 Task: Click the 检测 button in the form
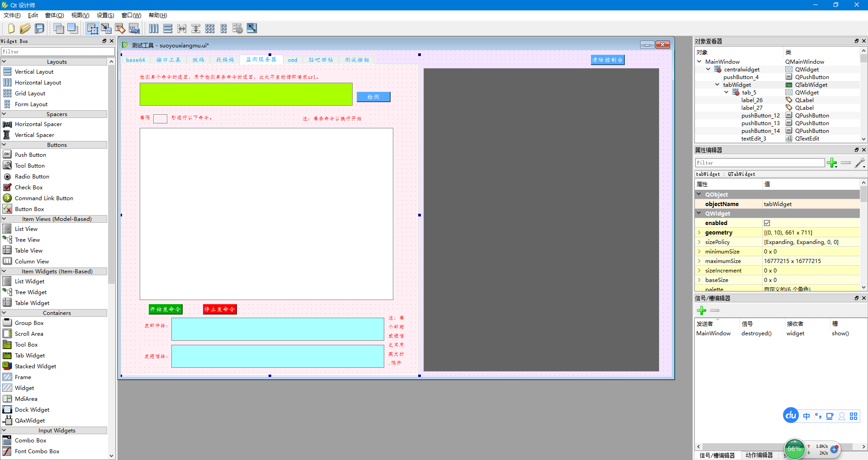373,97
